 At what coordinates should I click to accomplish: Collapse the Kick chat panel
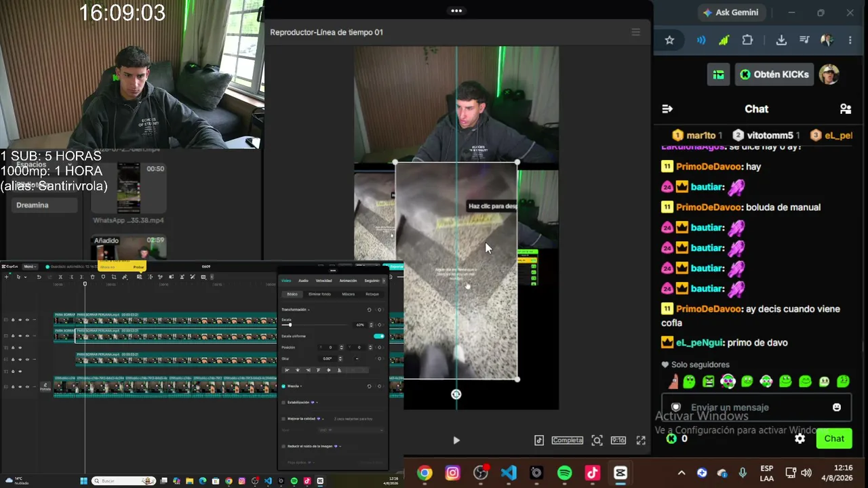pyautogui.click(x=667, y=108)
